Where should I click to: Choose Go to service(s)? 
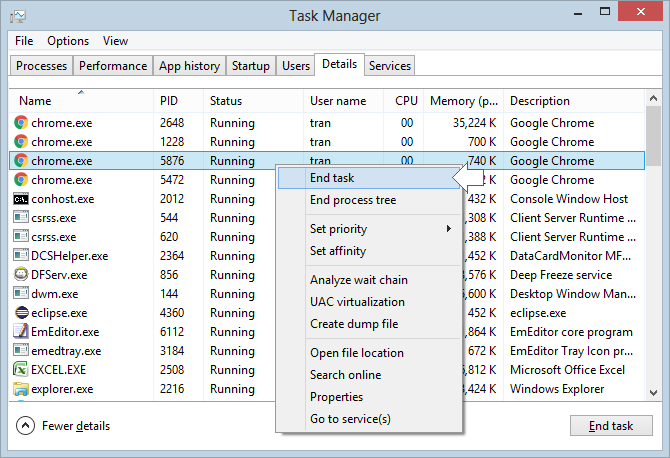(370, 419)
